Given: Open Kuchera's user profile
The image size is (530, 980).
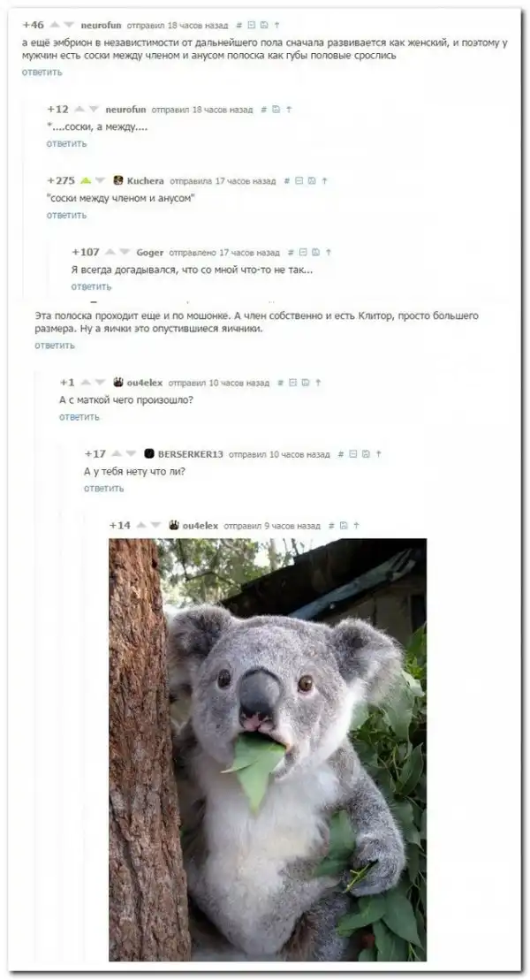Looking at the screenshot, I should [145, 180].
